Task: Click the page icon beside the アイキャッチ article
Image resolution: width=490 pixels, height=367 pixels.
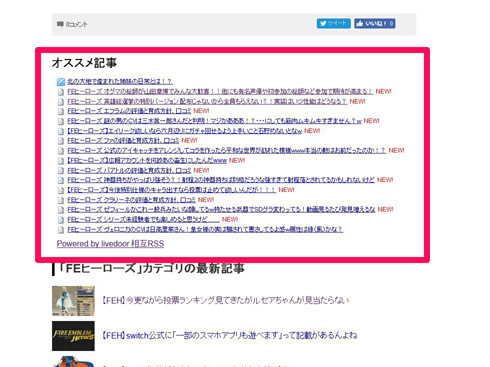Action: pyautogui.click(x=61, y=151)
